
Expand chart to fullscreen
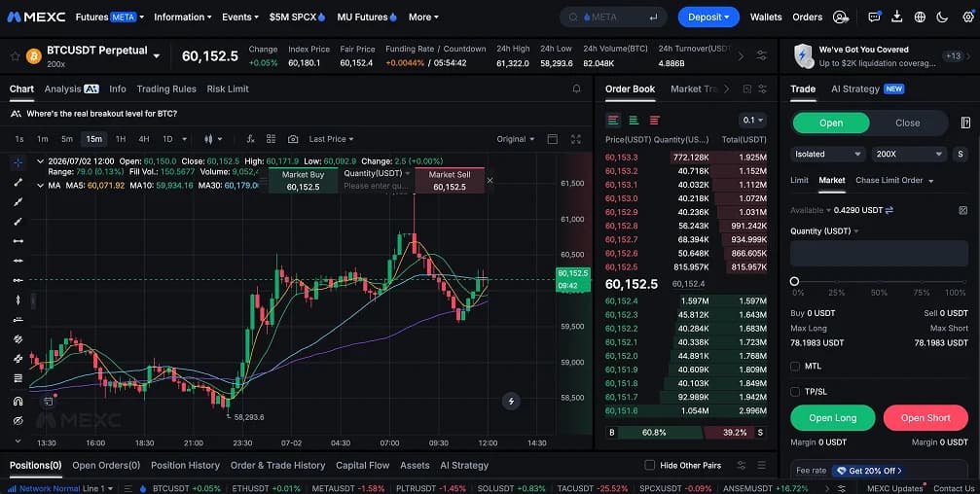coord(575,139)
